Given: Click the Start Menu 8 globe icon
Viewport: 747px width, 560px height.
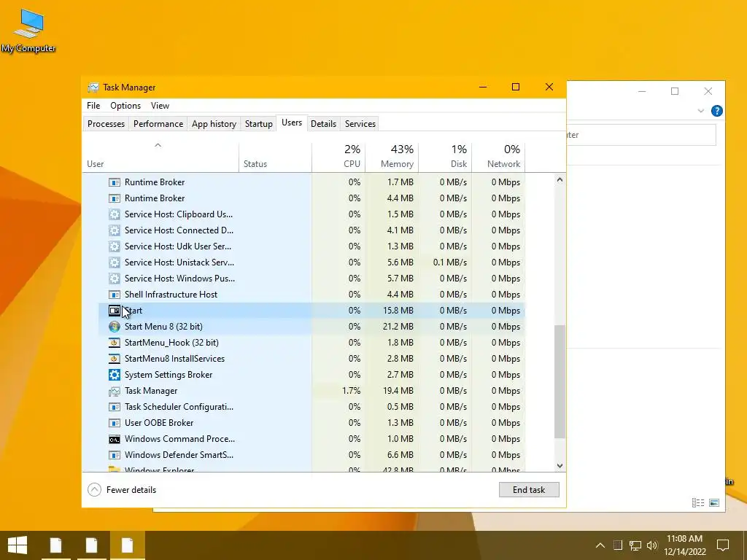Looking at the screenshot, I should (115, 327).
